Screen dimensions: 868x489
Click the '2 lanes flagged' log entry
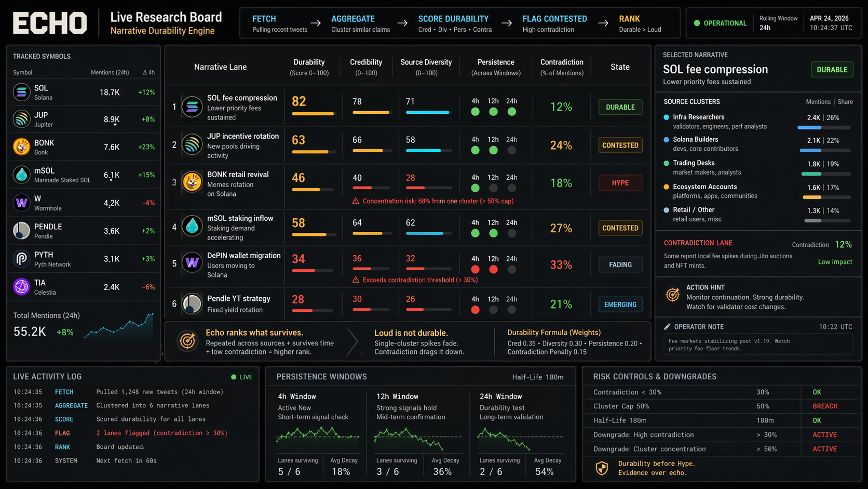(x=162, y=433)
